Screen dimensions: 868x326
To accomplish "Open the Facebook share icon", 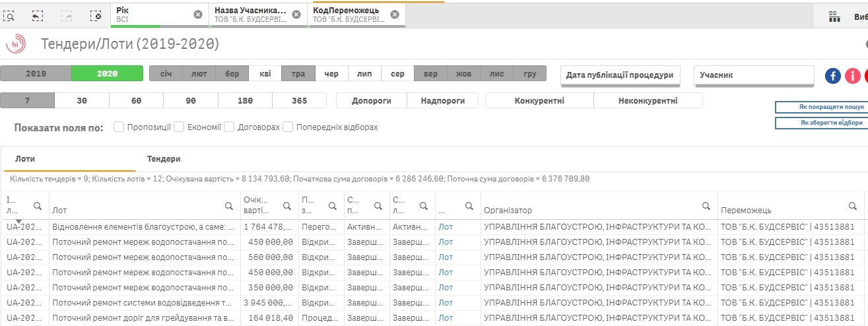I will [833, 76].
